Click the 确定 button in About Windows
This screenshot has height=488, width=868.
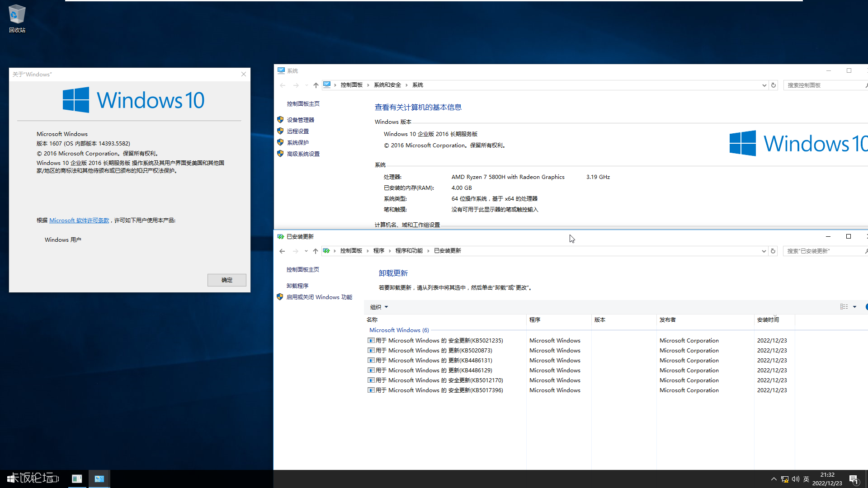227,280
